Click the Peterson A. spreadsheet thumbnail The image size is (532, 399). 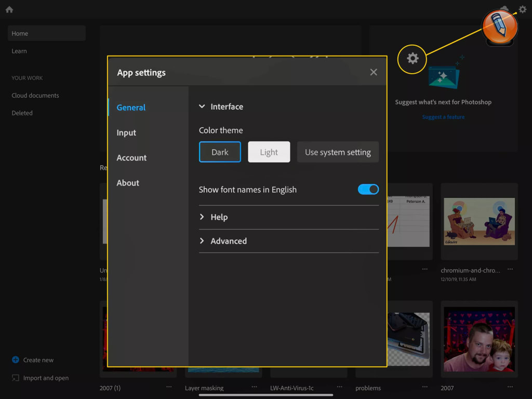click(x=408, y=221)
